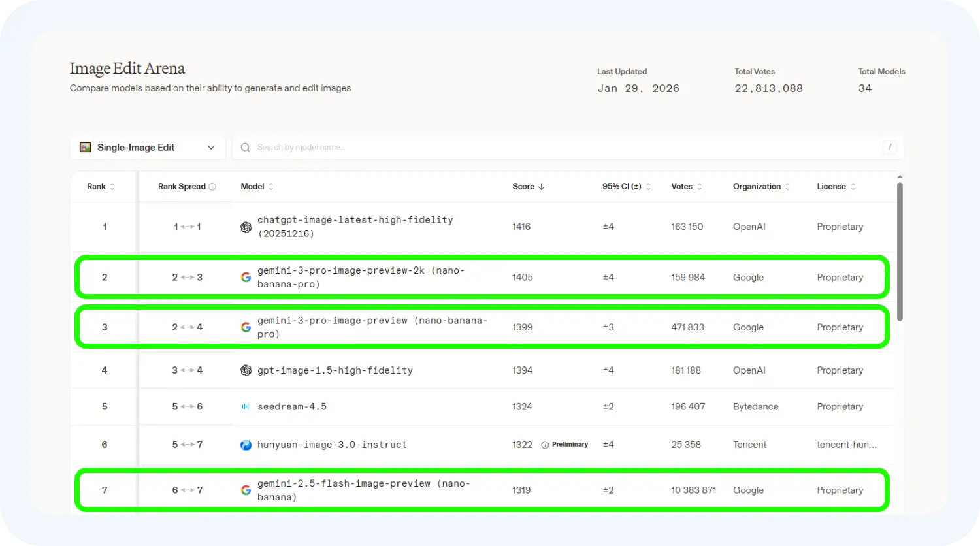Click the Preliminary info icon next to score 1322

coord(545,445)
